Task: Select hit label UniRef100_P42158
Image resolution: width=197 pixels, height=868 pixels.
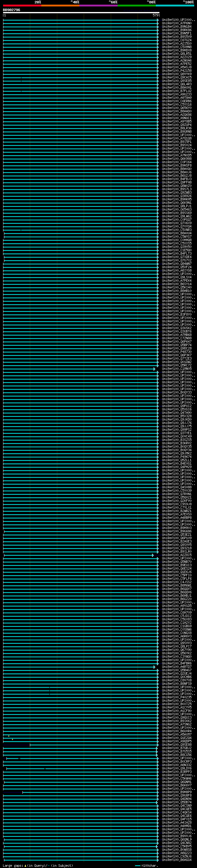Action: click(x=177, y=71)
